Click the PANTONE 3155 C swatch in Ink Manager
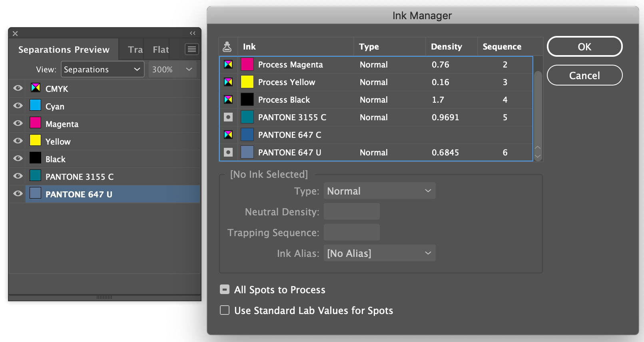The image size is (644, 342). pos(247,117)
